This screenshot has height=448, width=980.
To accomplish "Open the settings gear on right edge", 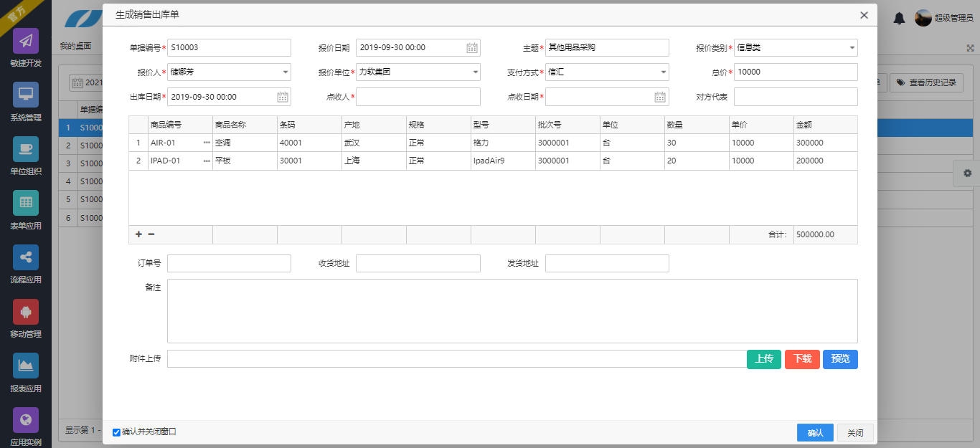I will [x=967, y=173].
